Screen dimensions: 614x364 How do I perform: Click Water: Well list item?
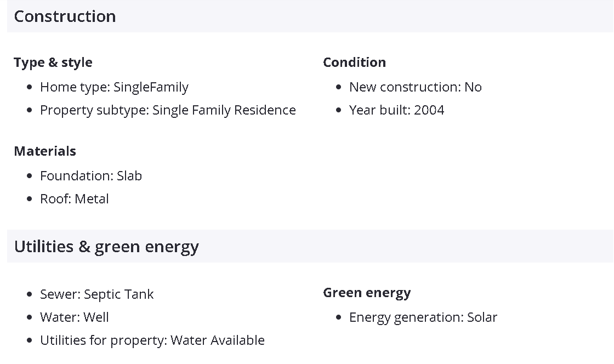(x=75, y=317)
